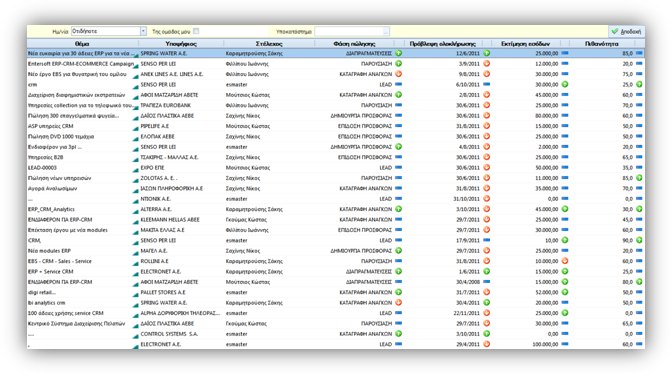
Task: Click the probability value 90,0
Action: pyautogui.click(x=627, y=240)
